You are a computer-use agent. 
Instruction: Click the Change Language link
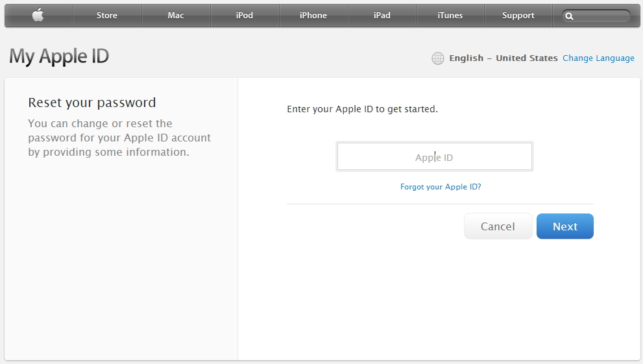598,58
